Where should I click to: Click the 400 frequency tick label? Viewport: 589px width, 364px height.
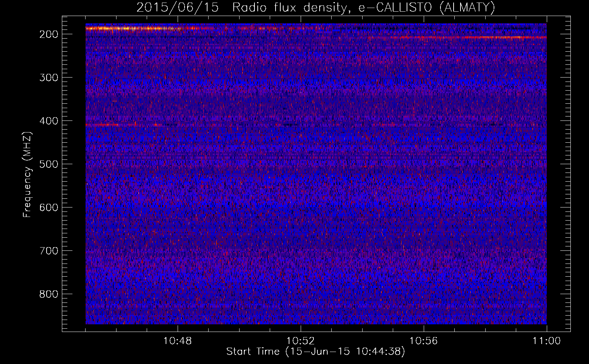coord(48,121)
